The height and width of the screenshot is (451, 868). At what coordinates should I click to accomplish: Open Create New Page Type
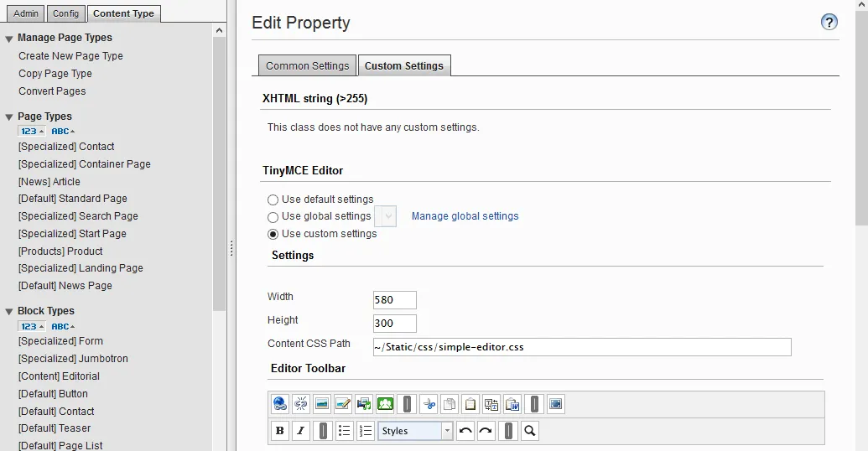click(70, 56)
